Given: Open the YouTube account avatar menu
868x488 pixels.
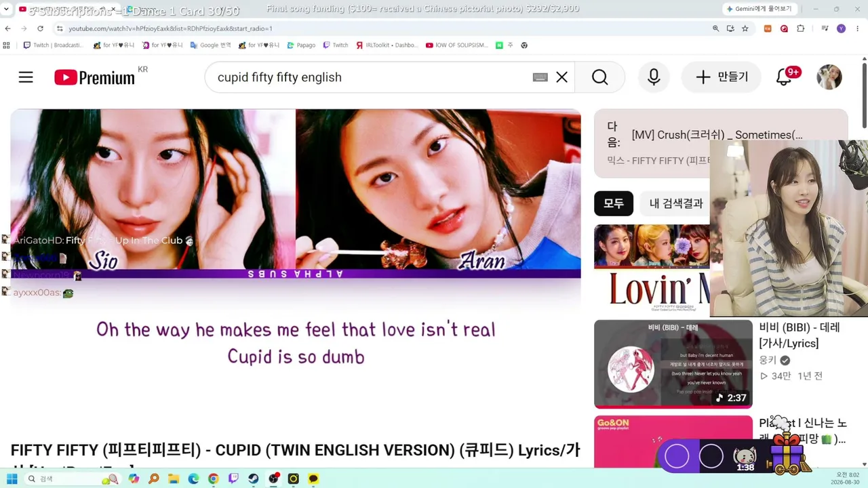Looking at the screenshot, I should coord(829,77).
